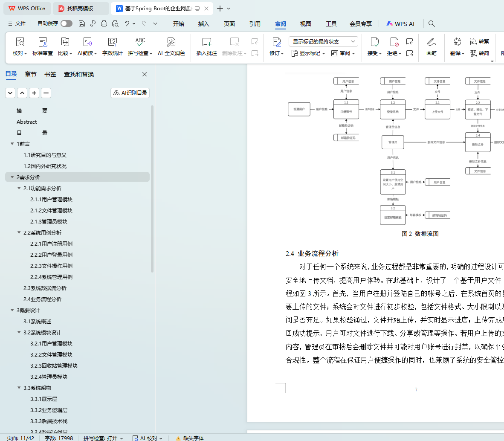Open the 书签 tab in the navigation pane

[x=50, y=74]
